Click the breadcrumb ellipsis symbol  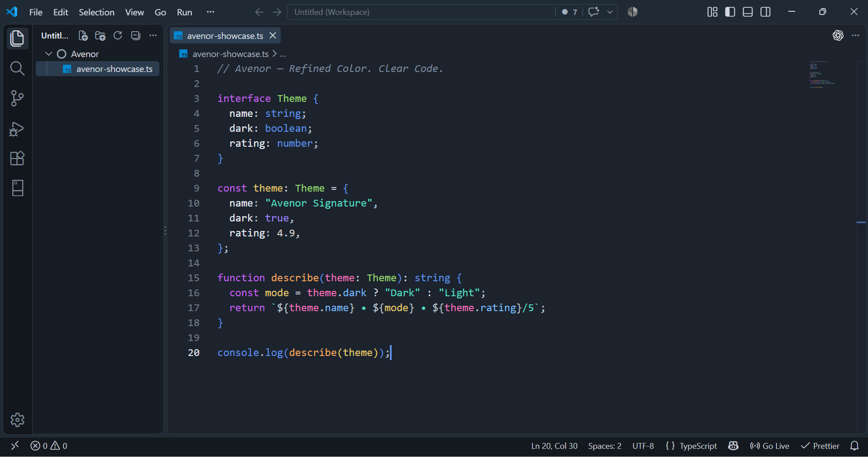coord(283,54)
